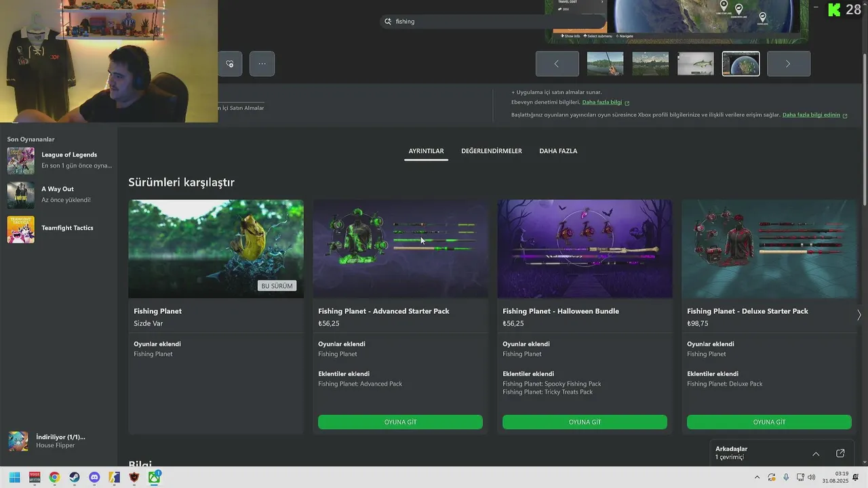
Task: Go to previous screenshot arrow
Action: (x=557, y=64)
